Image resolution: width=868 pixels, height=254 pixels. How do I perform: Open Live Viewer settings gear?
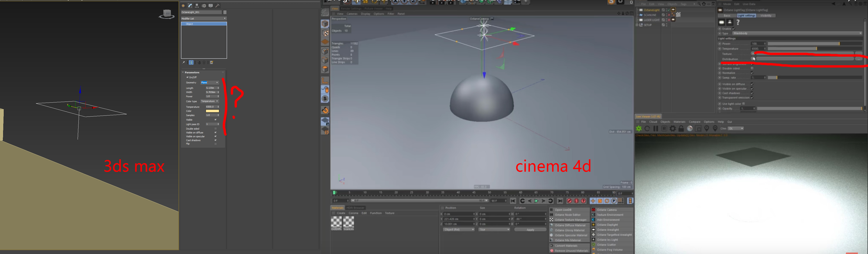pos(673,128)
